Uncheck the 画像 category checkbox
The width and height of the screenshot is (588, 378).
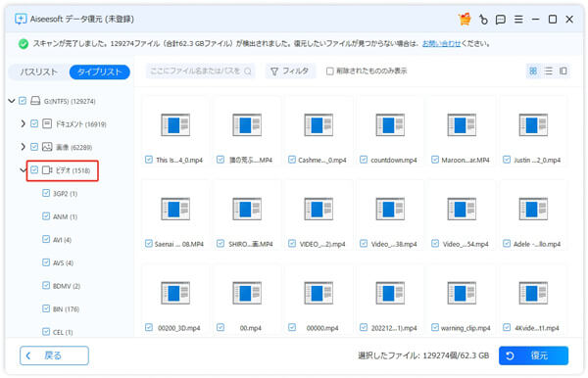click(34, 147)
